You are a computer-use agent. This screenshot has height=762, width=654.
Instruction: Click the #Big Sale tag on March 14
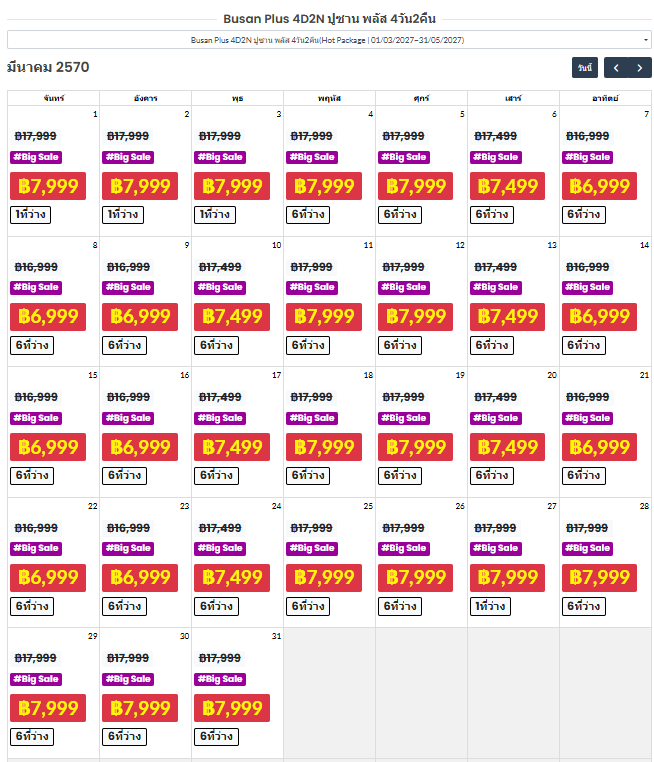click(587, 287)
